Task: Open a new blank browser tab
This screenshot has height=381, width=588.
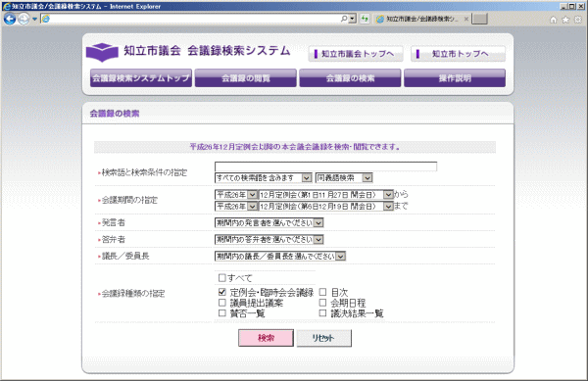Action: 479,19
